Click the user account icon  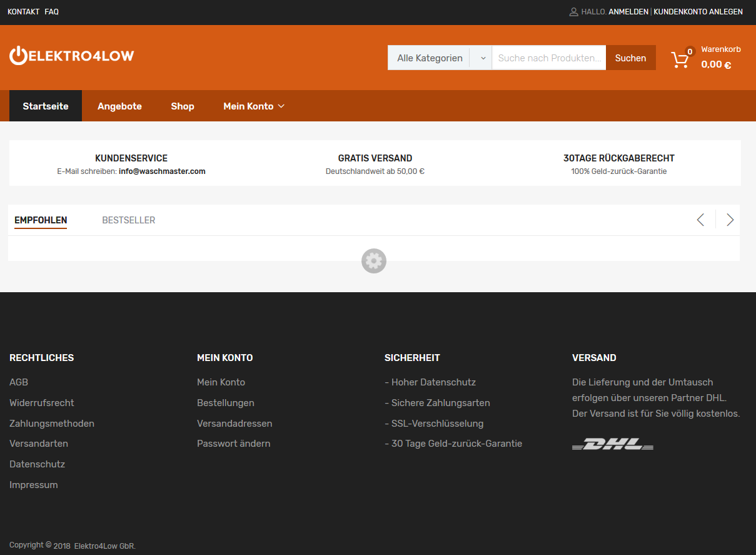573,12
